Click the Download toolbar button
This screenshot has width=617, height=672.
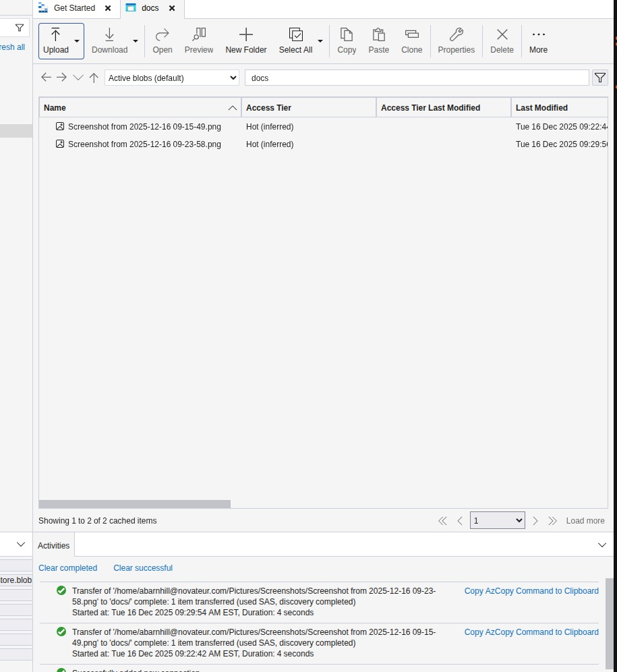point(110,40)
